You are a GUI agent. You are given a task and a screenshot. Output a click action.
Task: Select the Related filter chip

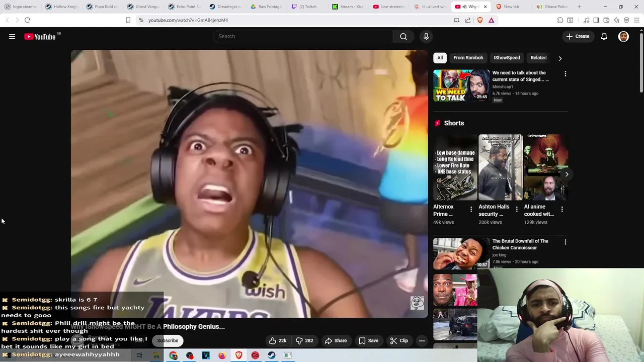tap(538, 58)
